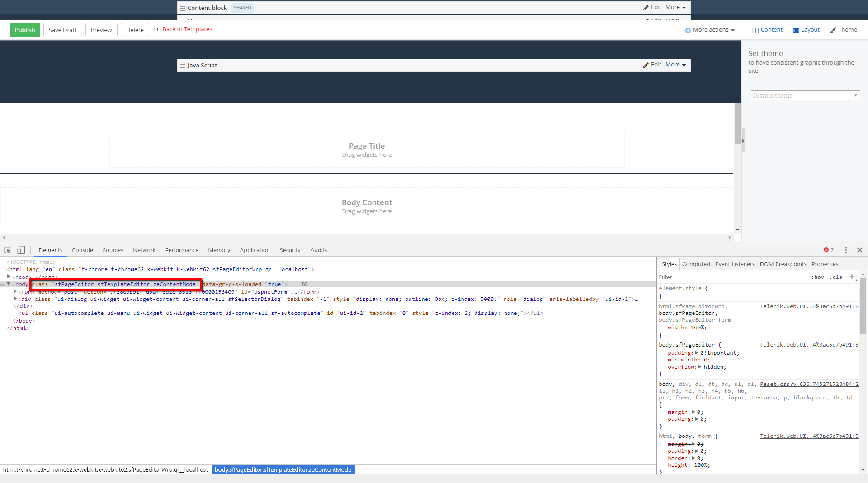Switch to the Console tab
The height and width of the screenshot is (483, 868).
coord(82,250)
